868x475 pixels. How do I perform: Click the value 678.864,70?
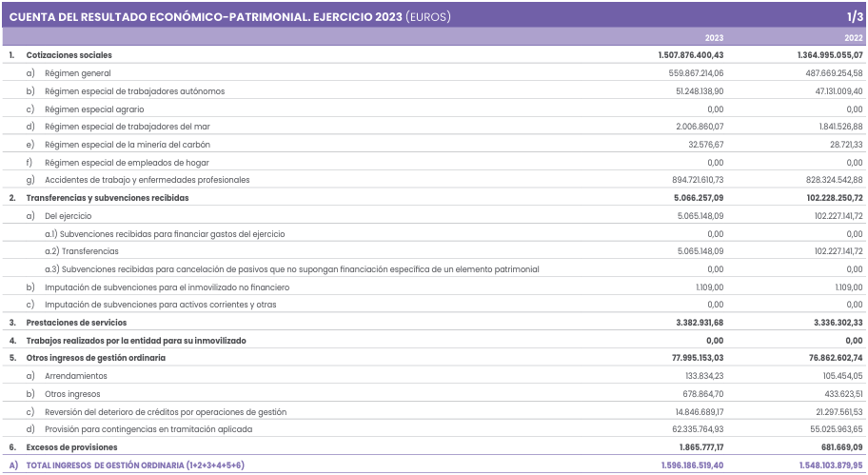click(703, 394)
